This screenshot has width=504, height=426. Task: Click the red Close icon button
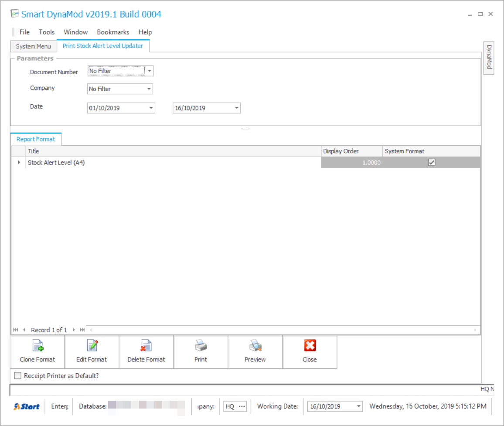coord(310,352)
